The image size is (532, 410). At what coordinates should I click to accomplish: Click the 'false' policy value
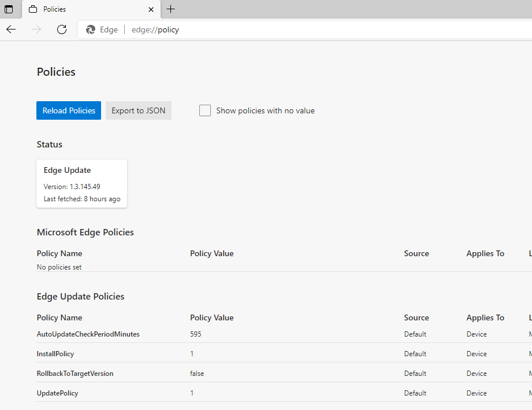click(x=197, y=374)
